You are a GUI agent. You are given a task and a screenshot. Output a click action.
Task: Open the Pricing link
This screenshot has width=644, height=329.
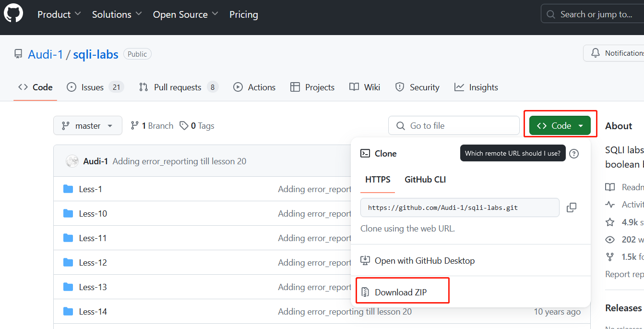click(243, 14)
